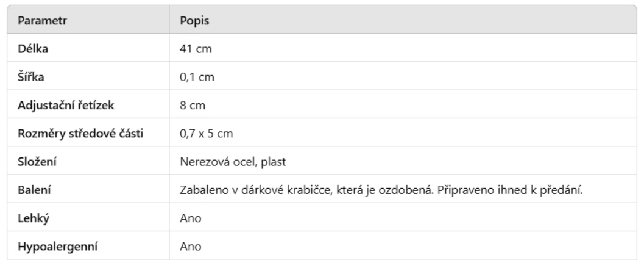
Task: Select the Šířka parameter label
Action: coord(32,78)
